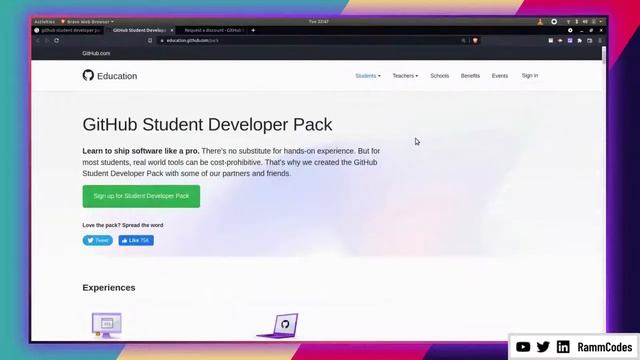Click the VLC cone tray icon

point(540,22)
